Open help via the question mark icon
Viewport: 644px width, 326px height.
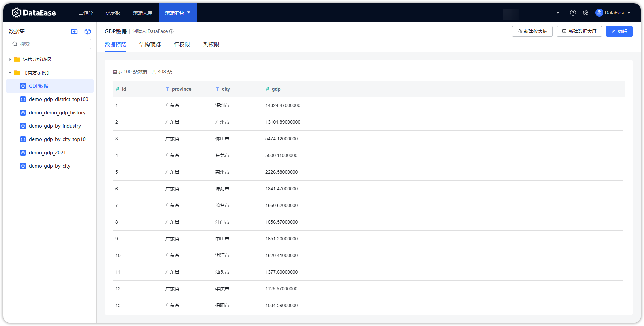pos(573,12)
